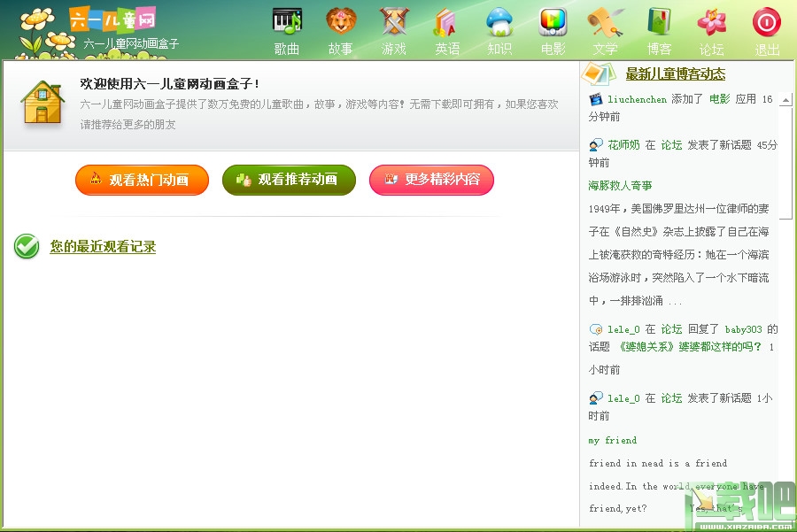Open the 《婆媳关系》婆婆都这样的吗? topic link
Image resolution: width=797 pixels, height=532 pixels.
pos(689,347)
